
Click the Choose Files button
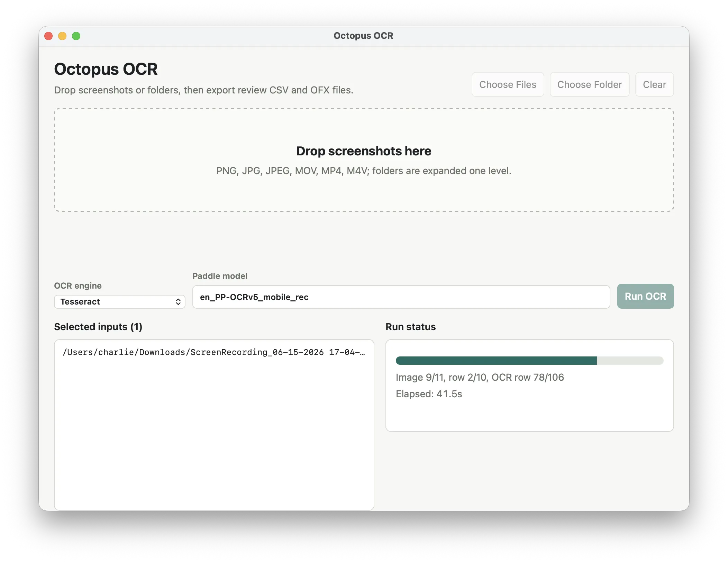pos(508,84)
